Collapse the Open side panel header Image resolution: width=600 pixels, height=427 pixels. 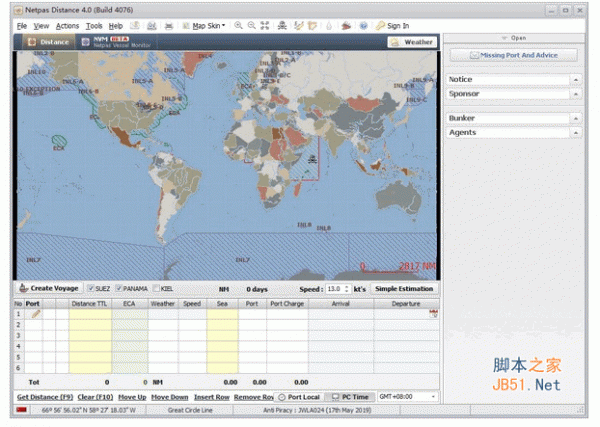(514, 38)
